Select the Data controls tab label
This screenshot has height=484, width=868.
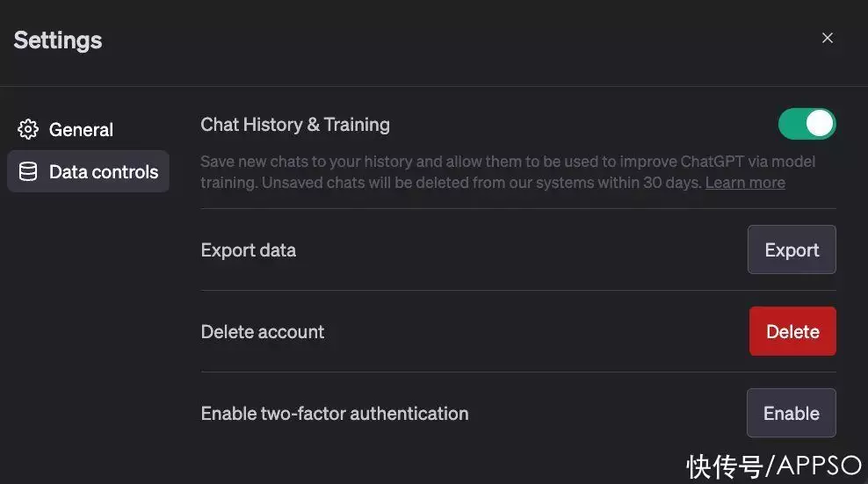[x=104, y=172]
